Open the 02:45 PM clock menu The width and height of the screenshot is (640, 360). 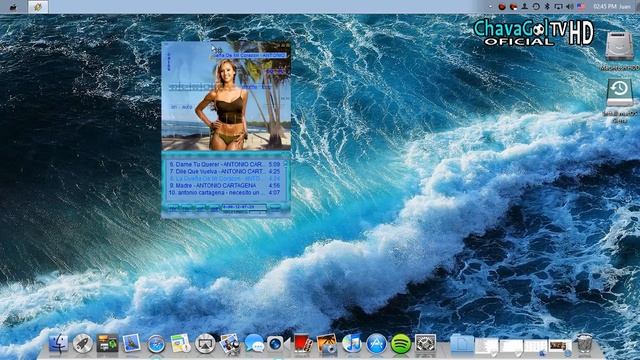tap(605, 7)
